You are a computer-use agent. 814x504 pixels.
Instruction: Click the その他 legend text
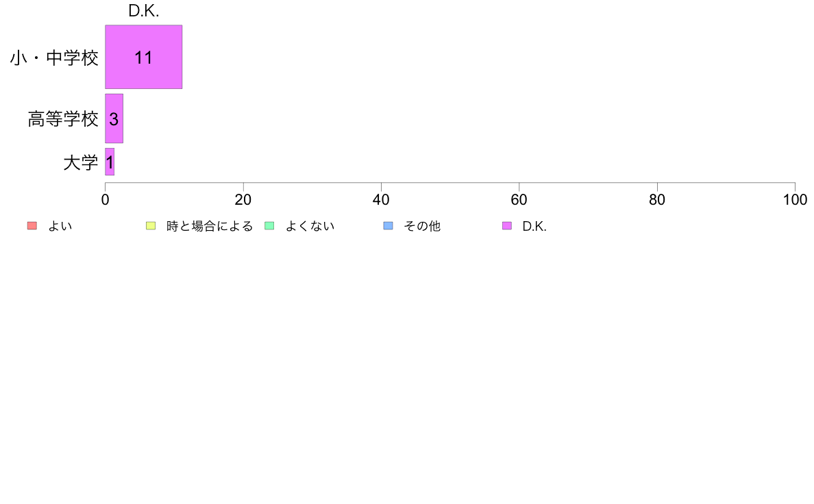point(422,226)
